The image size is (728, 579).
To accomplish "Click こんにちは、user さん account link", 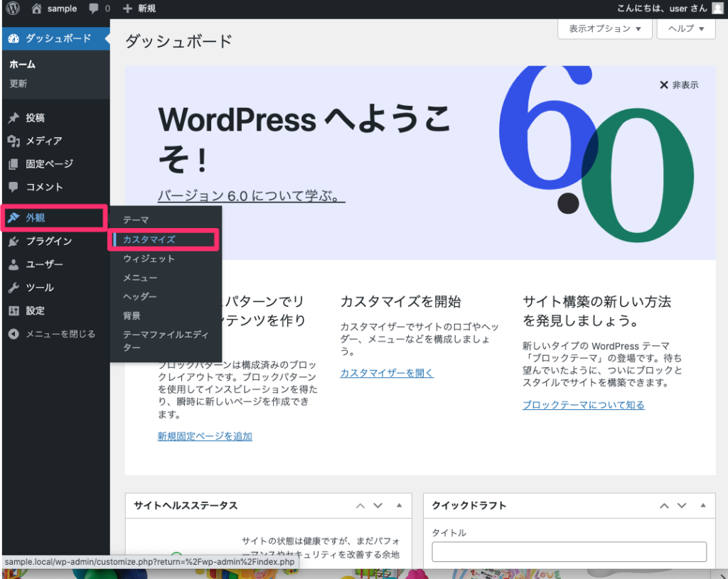I will pos(662,9).
